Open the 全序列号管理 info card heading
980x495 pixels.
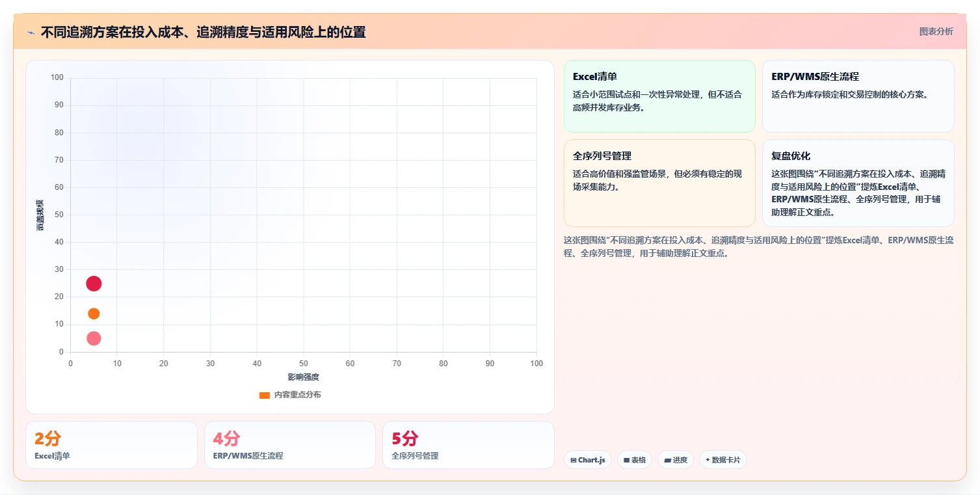coord(602,156)
